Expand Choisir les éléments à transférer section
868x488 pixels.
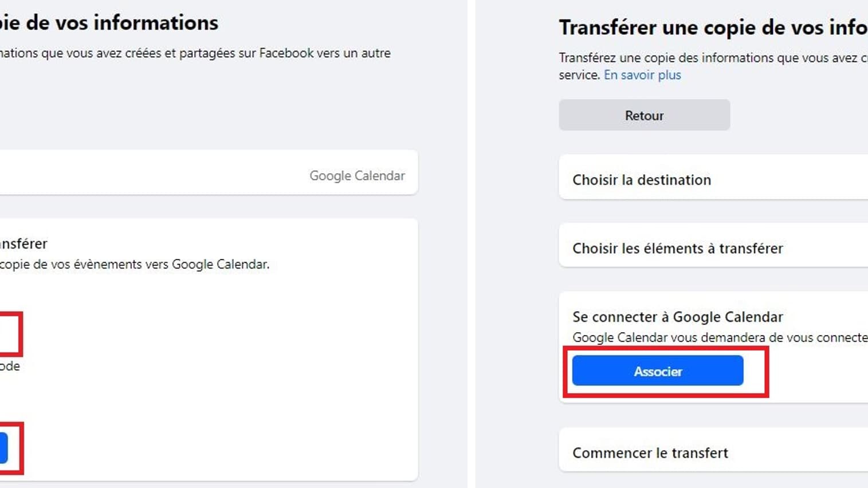pyautogui.click(x=713, y=248)
